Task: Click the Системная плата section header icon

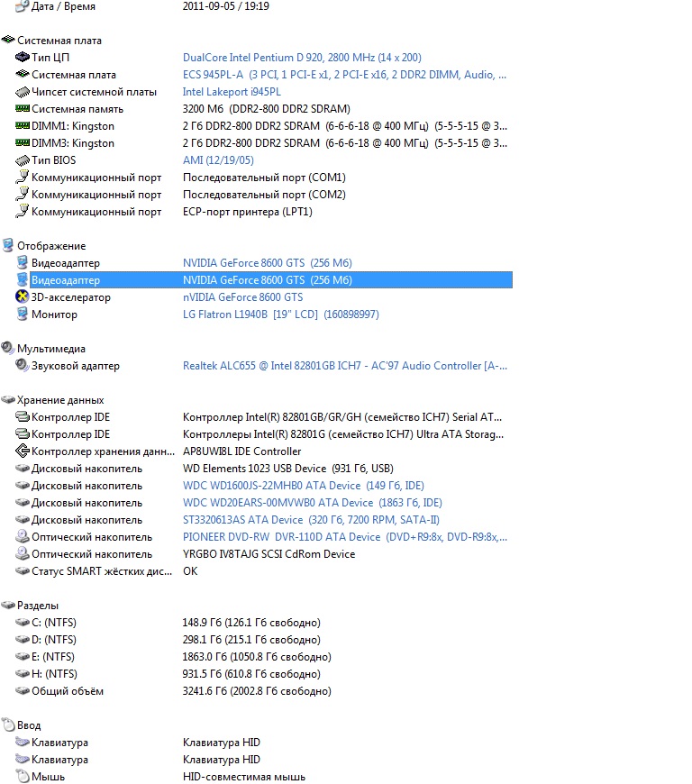Action: click(8, 40)
